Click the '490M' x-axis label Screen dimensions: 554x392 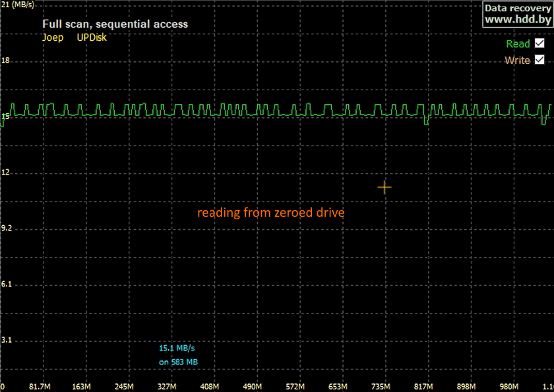[252, 387]
